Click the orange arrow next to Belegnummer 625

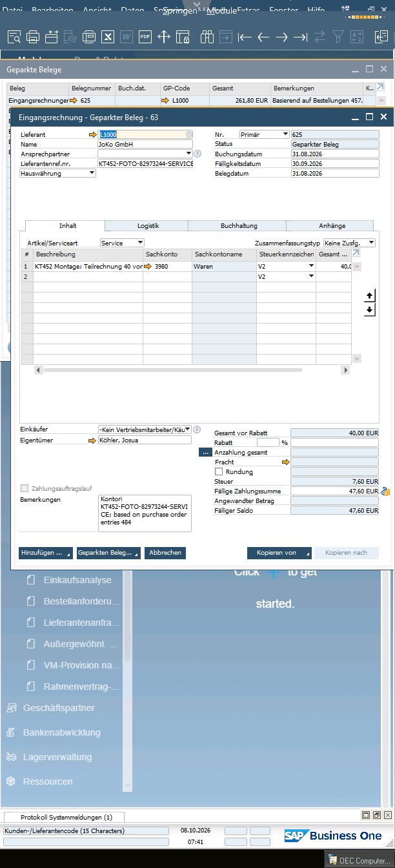pos(74,101)
